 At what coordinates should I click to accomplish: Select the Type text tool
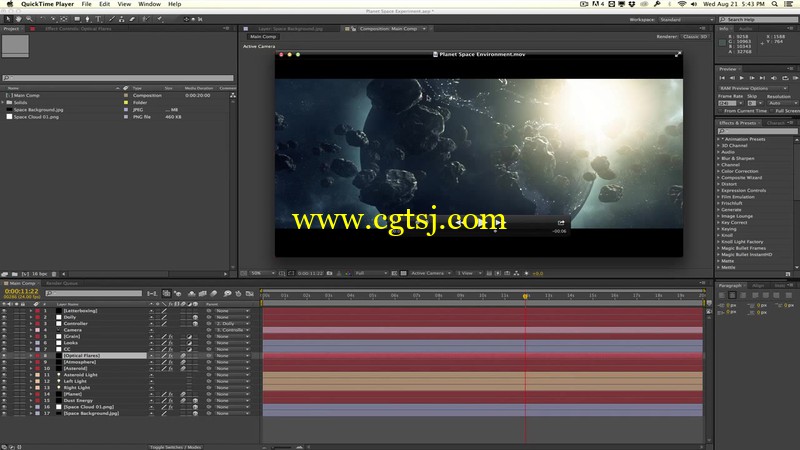click(x=98, y=19)
